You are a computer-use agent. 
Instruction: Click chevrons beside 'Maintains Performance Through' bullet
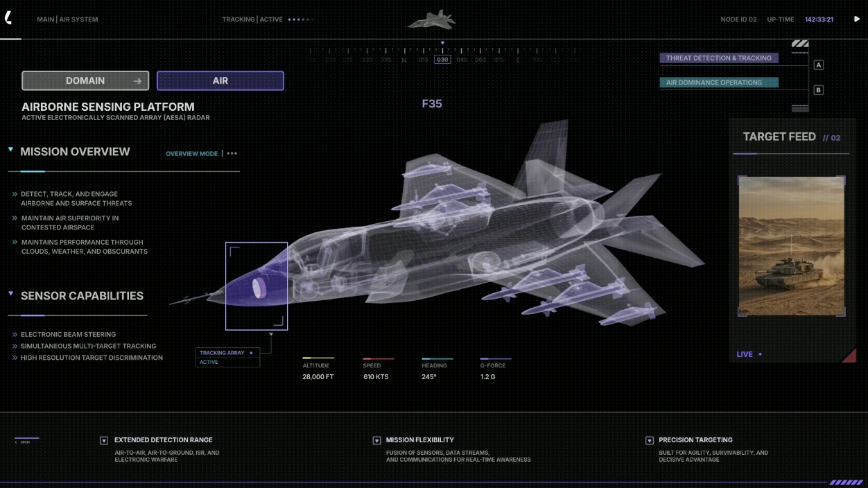click(15, 243)
